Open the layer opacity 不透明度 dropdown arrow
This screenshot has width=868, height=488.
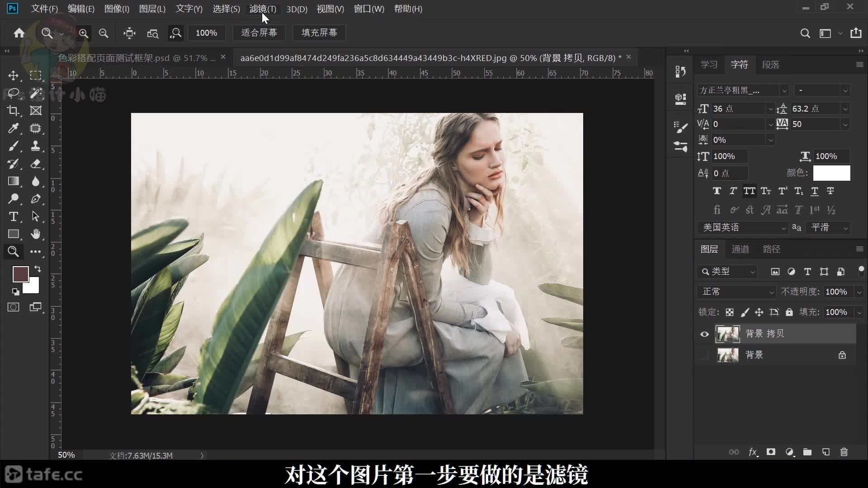[859, 292]
